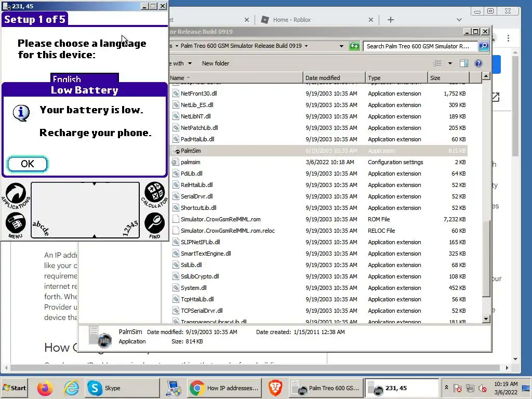Image resolution: width=532 pixels, height=399 pixels.
Task: Change view with the views icon
Action: point(437,63)
